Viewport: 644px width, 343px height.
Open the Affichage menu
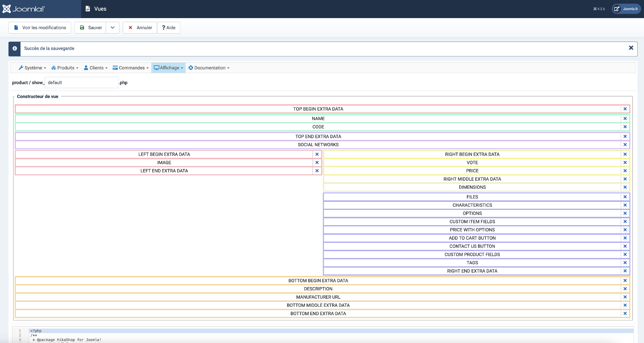[x=168, y=68]
